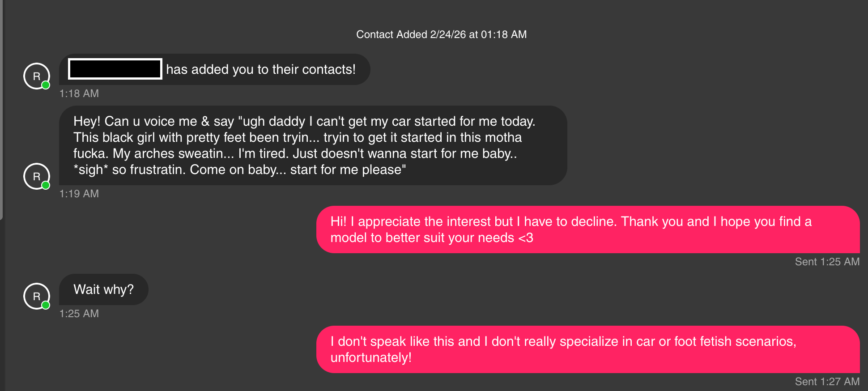Click the R avatar next to "Wait why?"
The width and height of the screenshot is (868, 391).
[x=36, y=296]
